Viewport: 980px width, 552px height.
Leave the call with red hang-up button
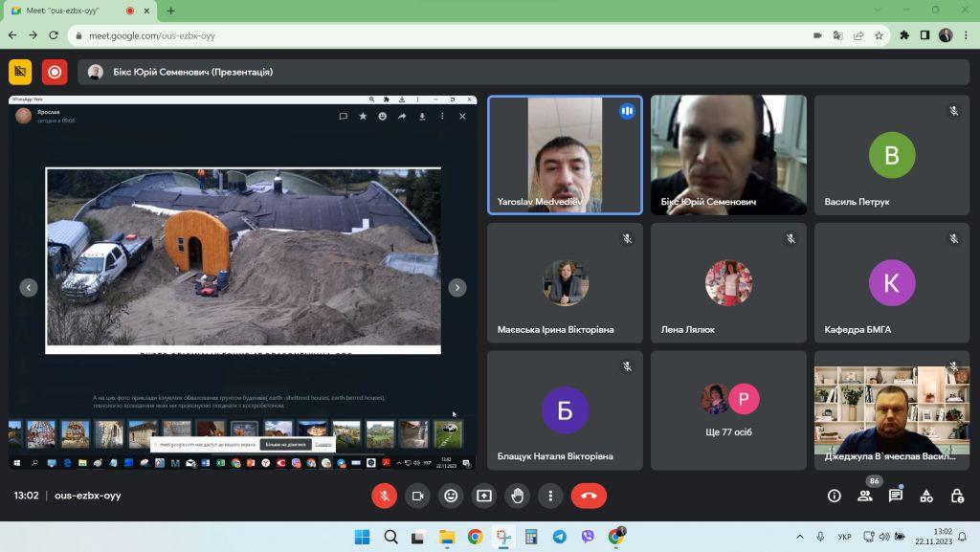coord(589,496)
